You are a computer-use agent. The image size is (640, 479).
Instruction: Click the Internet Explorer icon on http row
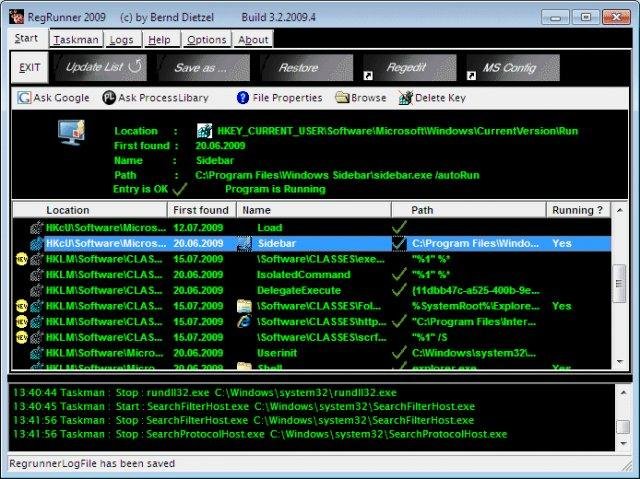[x=244, y=322]
